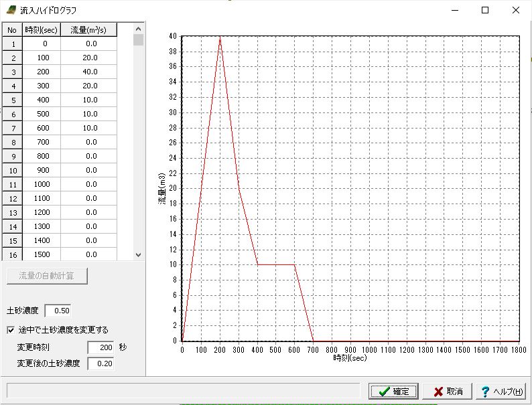532x405 pixels.
Task: Select row header number 12
Action: pyautogui.click(x=13, y=199)
